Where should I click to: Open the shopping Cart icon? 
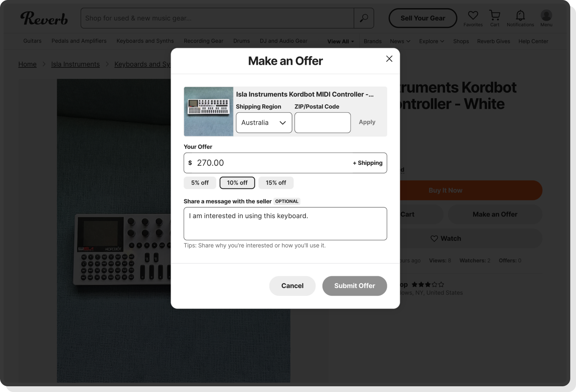coord(495,15)
